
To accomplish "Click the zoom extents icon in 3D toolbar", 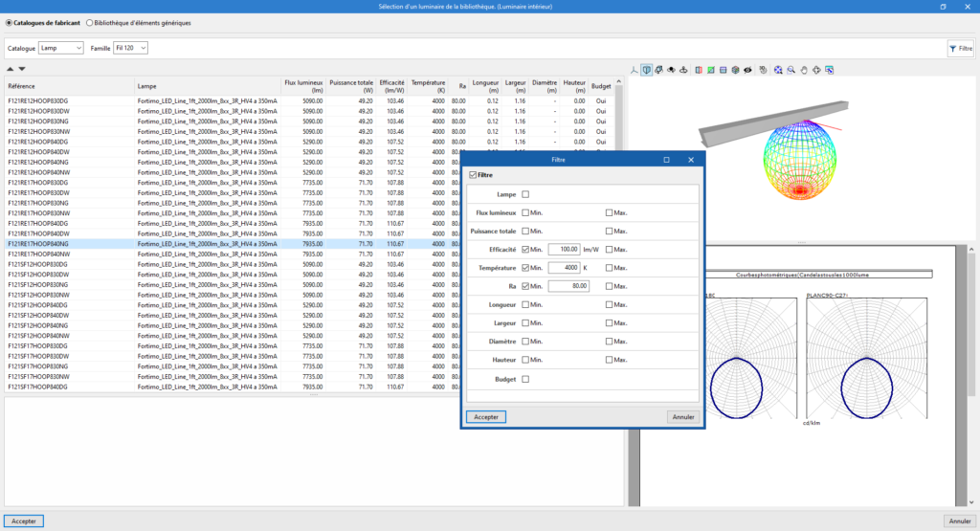I will [778, 70].
